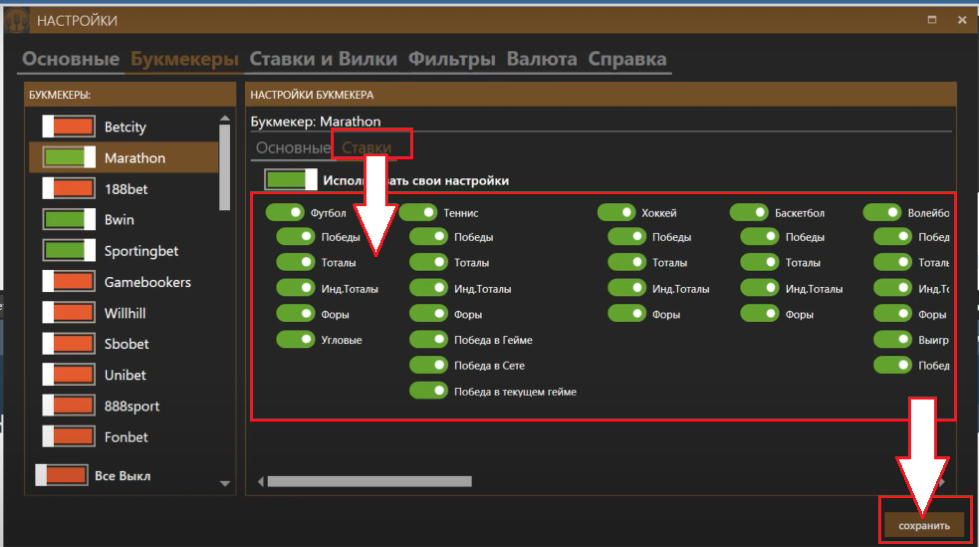Toggle Тоталы under Хоккей
Screen dimensions: 979x547
click(x=627, y=262)
